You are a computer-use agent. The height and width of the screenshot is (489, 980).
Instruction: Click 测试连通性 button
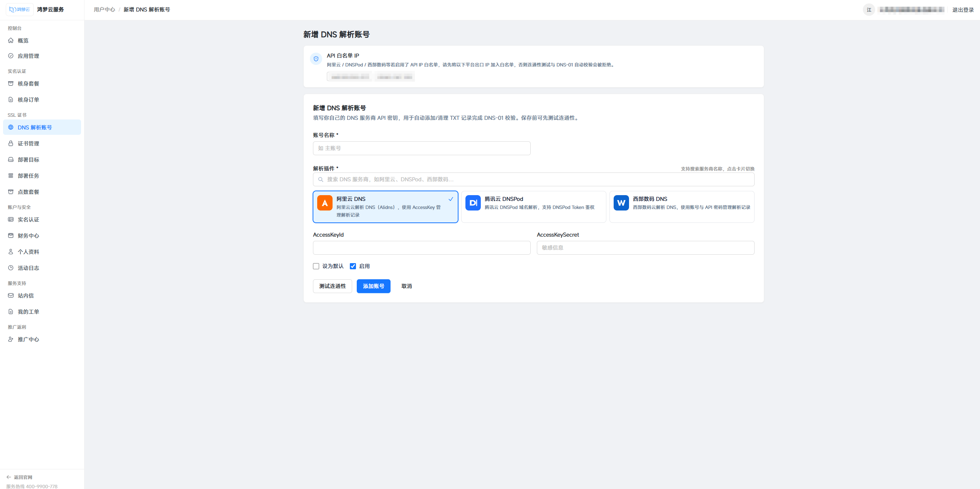coord(333,286)
